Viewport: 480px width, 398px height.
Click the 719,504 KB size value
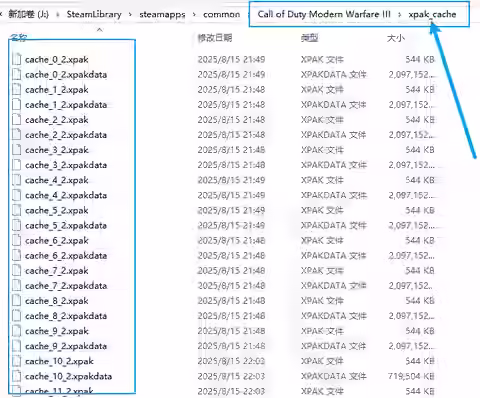tap(411, 376)
